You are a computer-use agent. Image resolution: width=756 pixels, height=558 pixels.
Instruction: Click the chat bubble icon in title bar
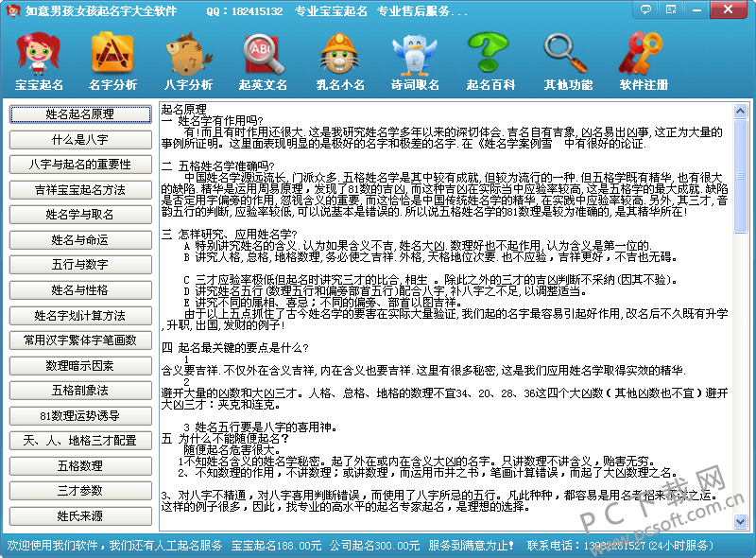pyautogui.click(x=645, y=9)
